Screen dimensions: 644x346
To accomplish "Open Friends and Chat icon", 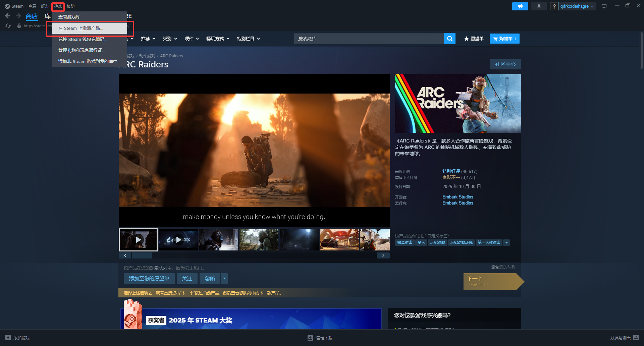I will click(636, 338).
